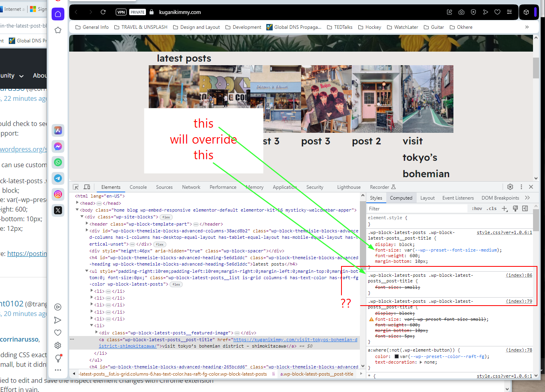Click the Filter field in Styles panel

[417, 208]
